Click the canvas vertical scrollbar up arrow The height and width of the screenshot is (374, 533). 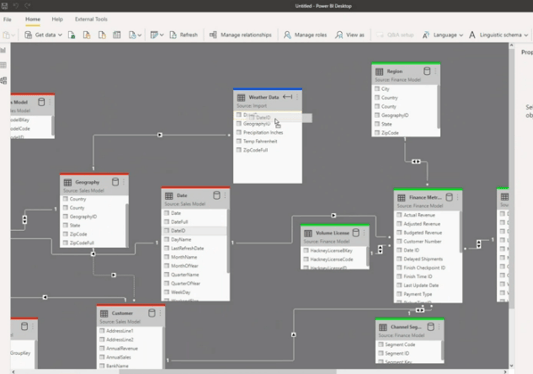(x=512, y=46)
